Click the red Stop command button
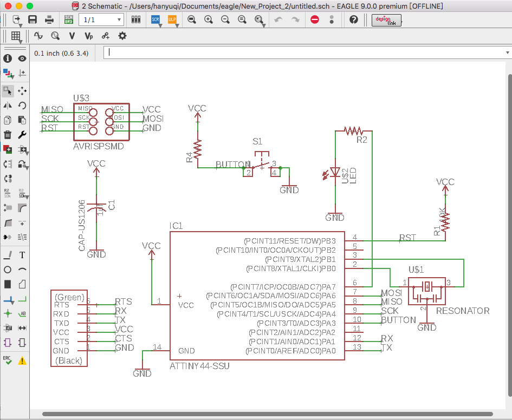This screenshot has height=420, width=512. point(315,20)
